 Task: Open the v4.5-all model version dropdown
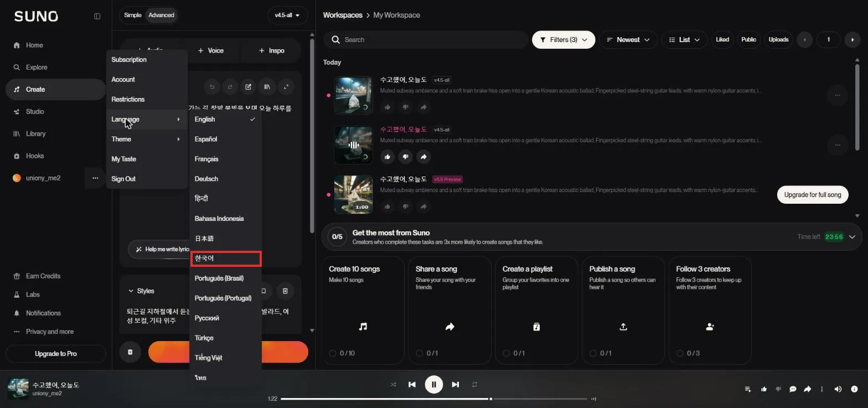click(287, 15)
